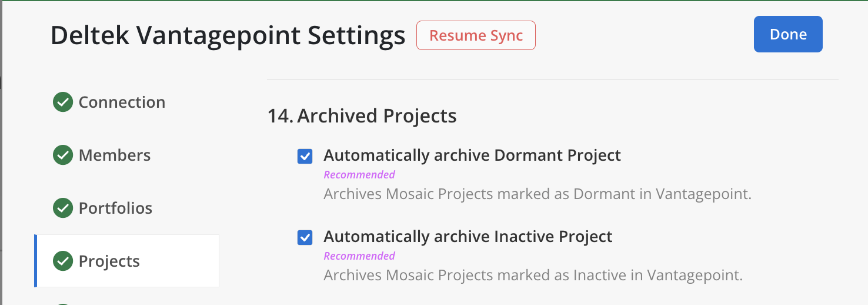Click the 'Automatically archive Dormant Project' label
Screen dimensions: 868x305
472,155
